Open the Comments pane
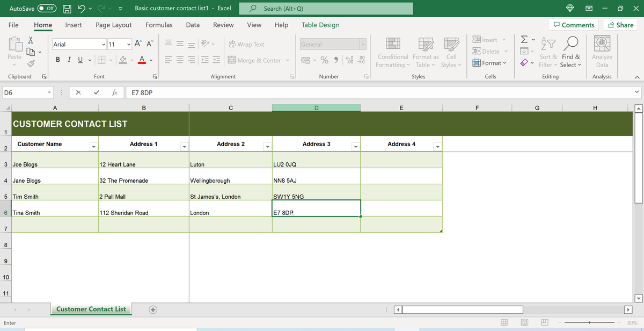 coord(574,25)
